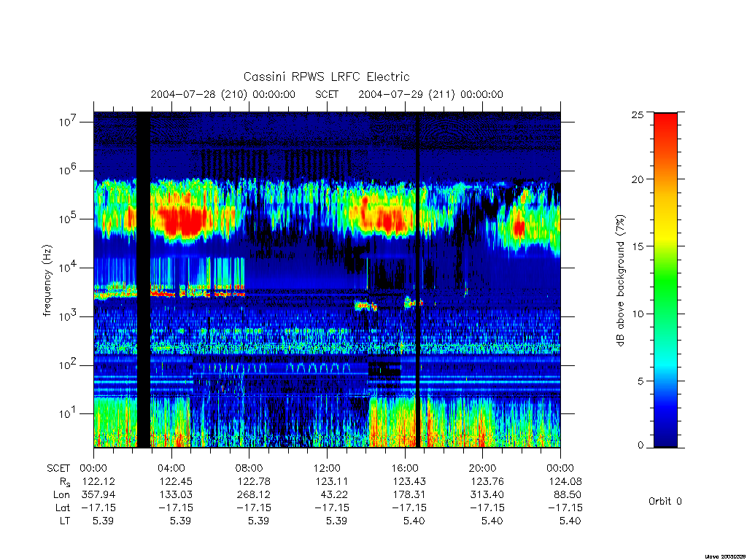Click Lon value "133.03"
The height and width of the screenshot is (560, 747).
pos(176,494)
